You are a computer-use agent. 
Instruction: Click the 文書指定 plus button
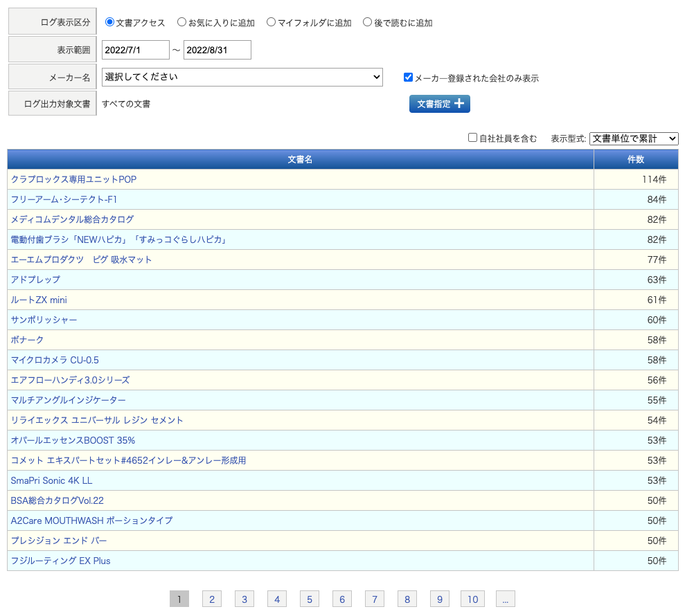click(x=440, y=104)
